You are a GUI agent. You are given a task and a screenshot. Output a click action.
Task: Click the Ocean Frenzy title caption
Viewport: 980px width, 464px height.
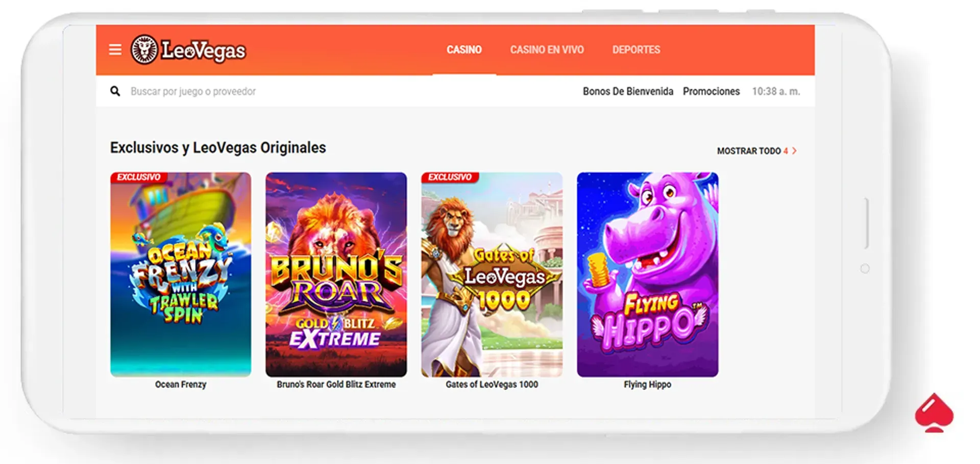click(181, 384)
